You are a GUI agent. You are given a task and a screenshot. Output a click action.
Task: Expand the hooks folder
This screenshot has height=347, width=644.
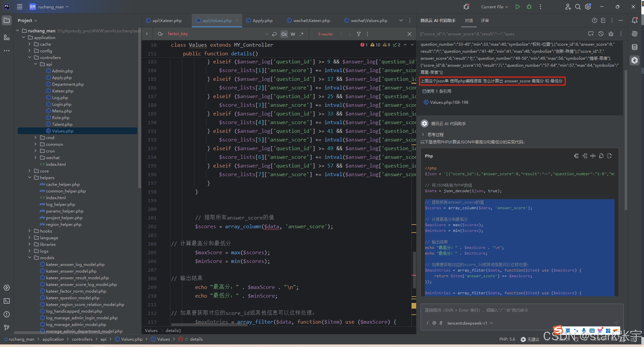pos(29,231)
